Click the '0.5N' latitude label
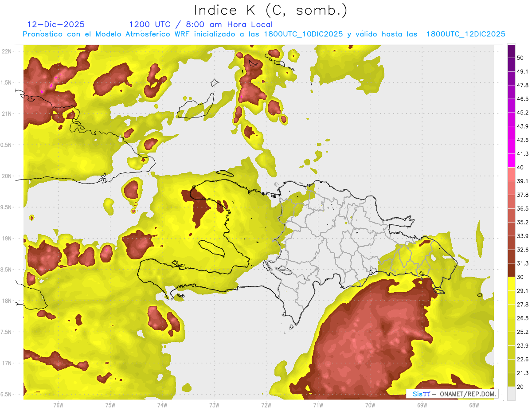The height and width of the screenshot is (411, 532). point(7,145)
